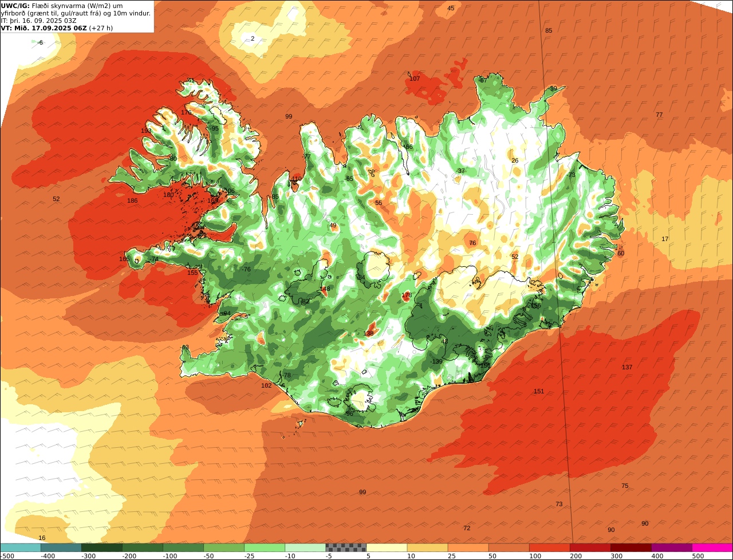This screenshot has height=560, width=733.
Task: Click the map value '107' north of Iceland
Action: pos(415,78)
